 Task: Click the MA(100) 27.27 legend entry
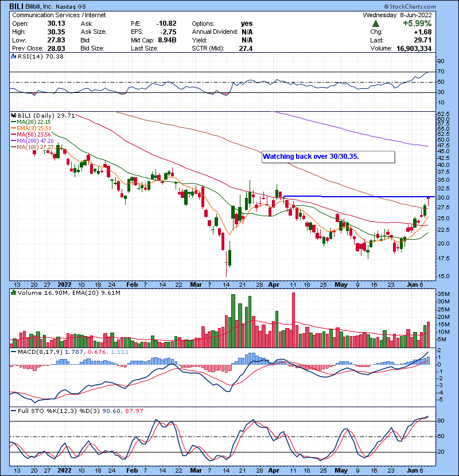pos(33,147)
